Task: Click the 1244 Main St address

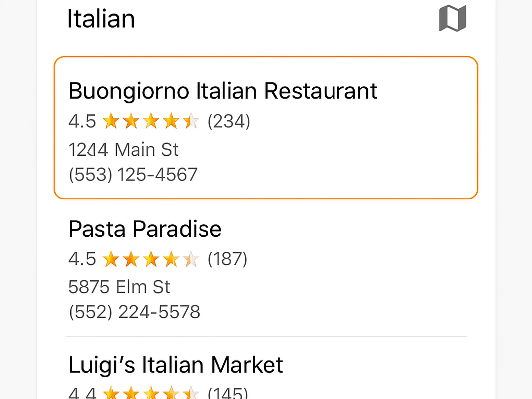Action: pyautogui.click(x=124, y=149)
